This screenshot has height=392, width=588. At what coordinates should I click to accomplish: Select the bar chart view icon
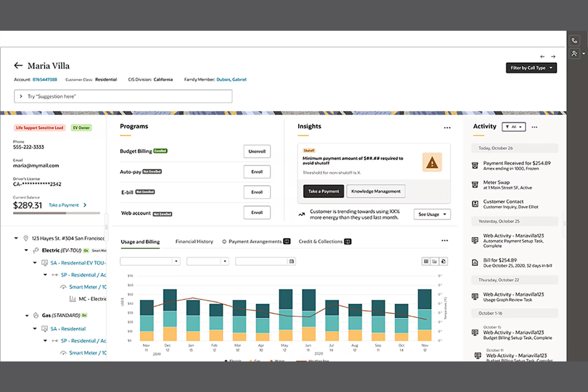pyautogui.click(x=435, y=261)
